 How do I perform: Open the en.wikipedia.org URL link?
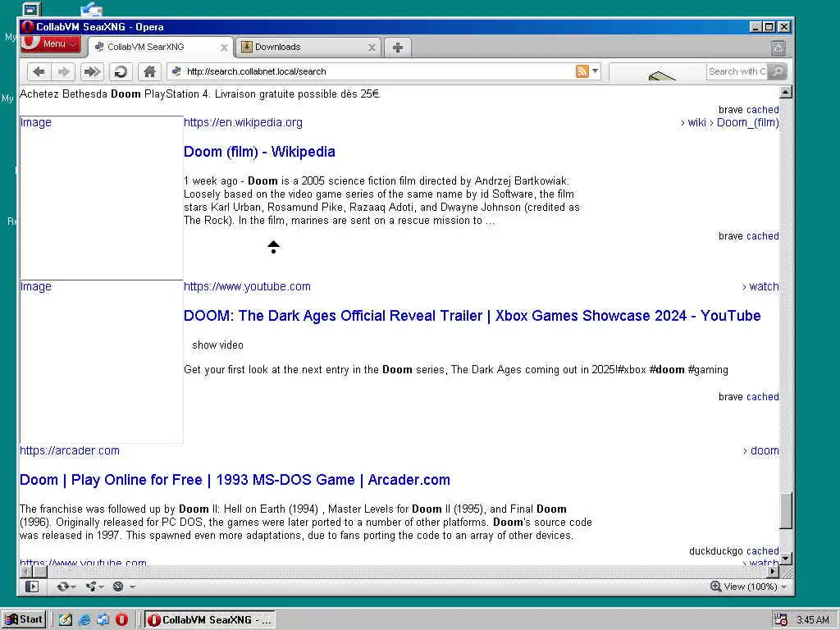coord(243,123)
